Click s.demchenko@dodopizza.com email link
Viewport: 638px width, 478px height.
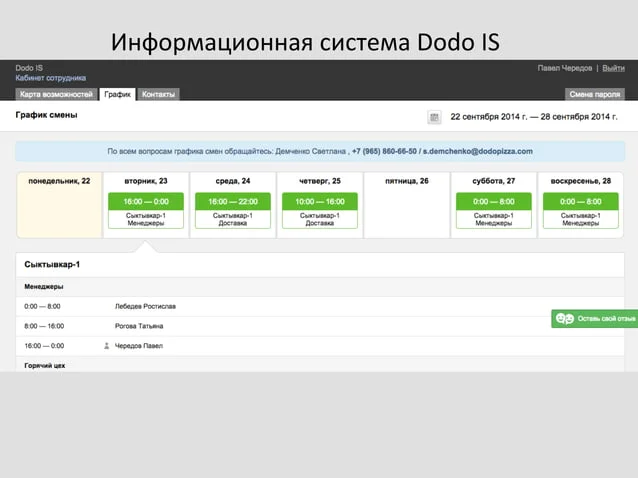(478, 151)
